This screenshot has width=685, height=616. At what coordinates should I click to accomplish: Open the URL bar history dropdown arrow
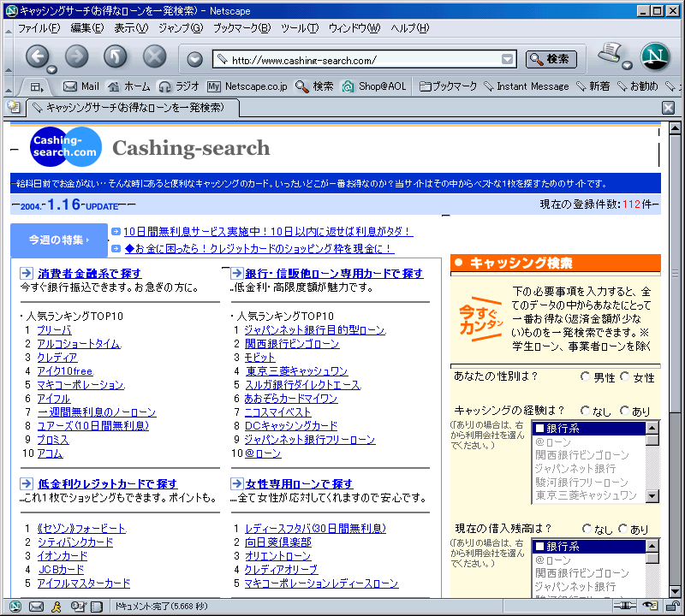(507, 59)
